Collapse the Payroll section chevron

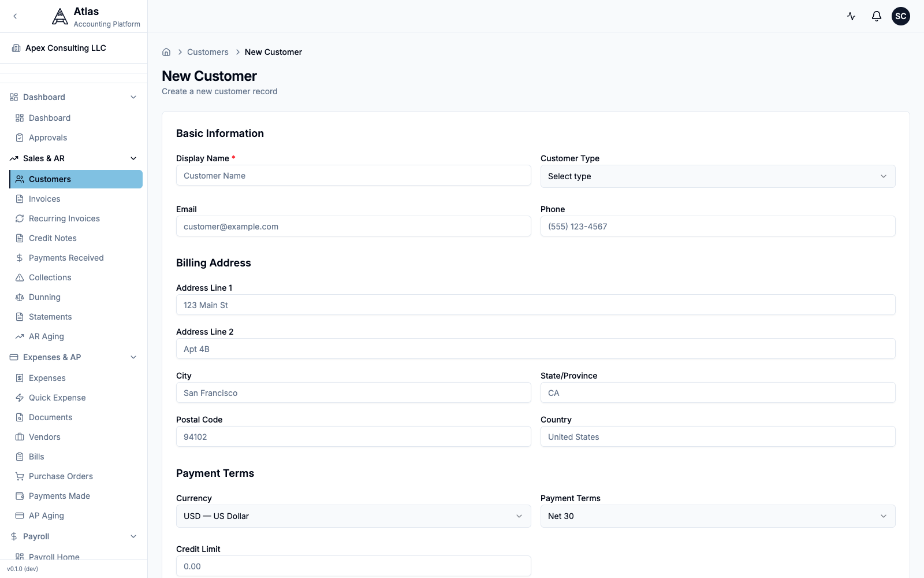(133, 536)
